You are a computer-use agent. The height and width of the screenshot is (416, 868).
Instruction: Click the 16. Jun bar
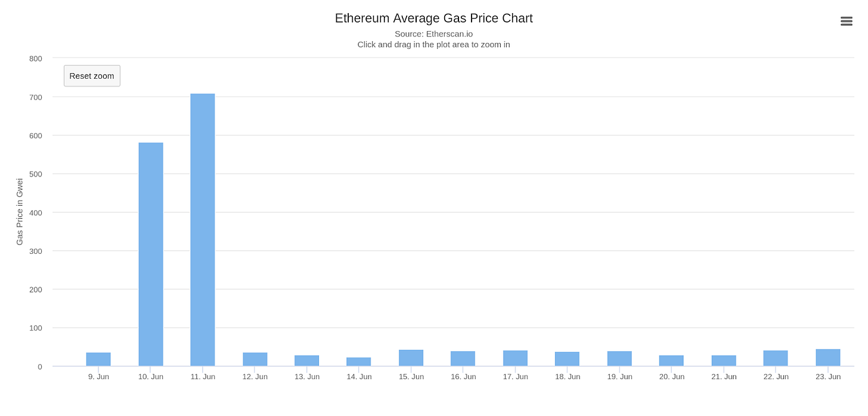pyautogui.click(x=463, y=359)
